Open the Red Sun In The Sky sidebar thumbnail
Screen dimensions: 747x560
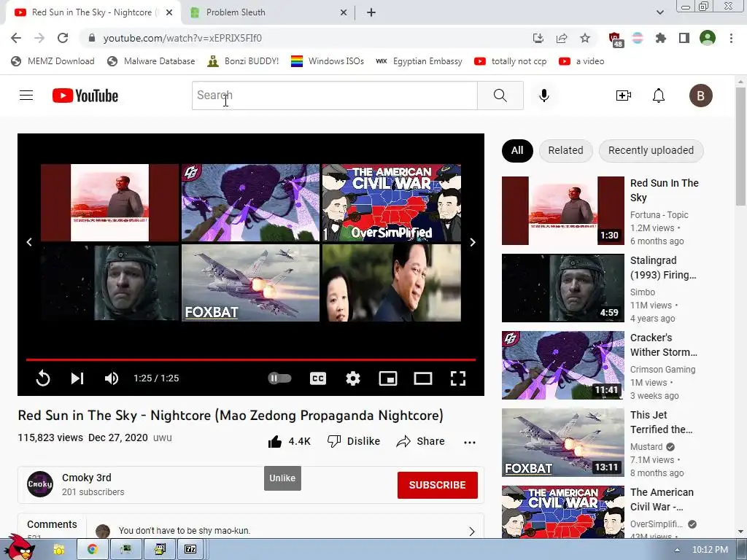point(562,211)
